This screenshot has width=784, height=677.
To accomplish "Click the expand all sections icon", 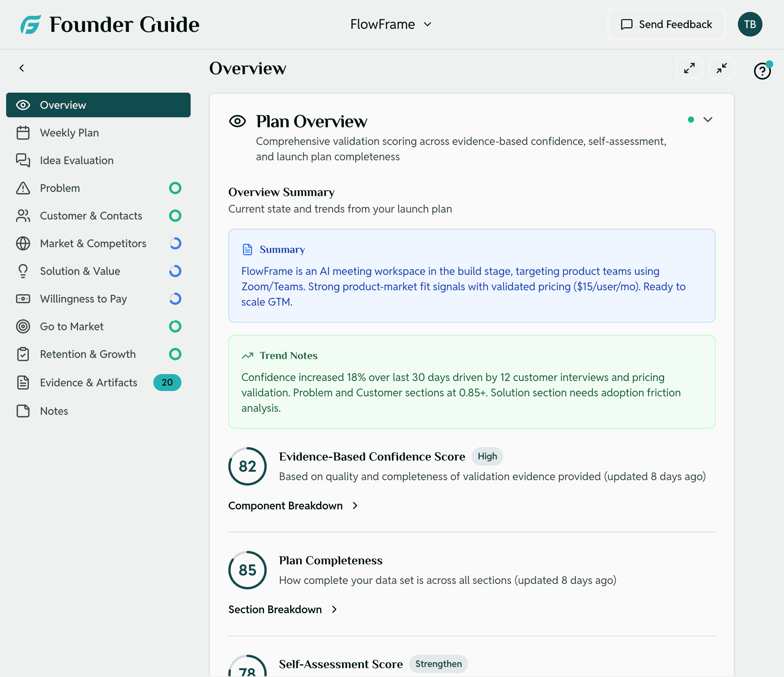I will 689,68.
